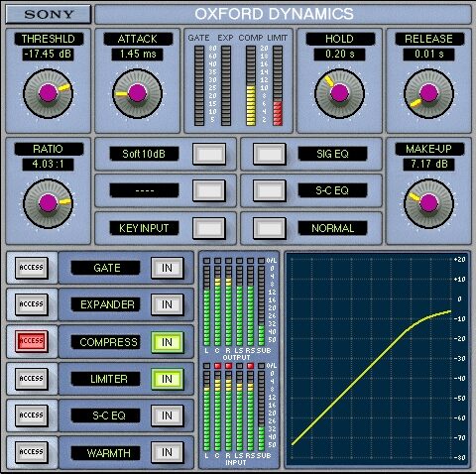Click the Warmth section label
This screenshot has height=474, width=476.
click(105, 453)
